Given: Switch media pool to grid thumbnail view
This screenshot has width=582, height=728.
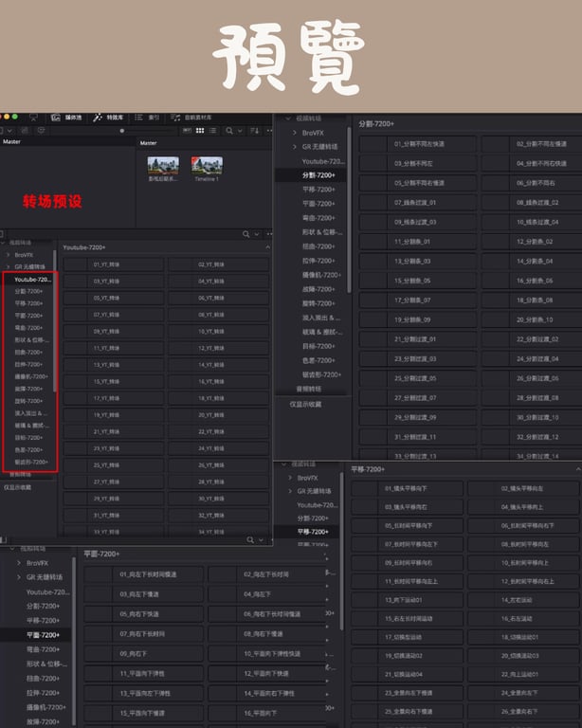Looking at the screenshot, I should 200,131.
